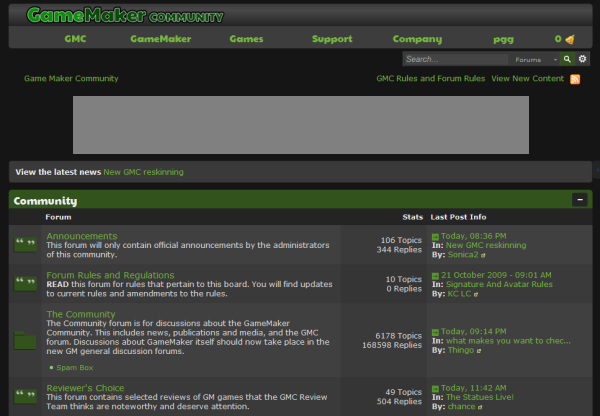
Task: Click profile icon next to KC LC
Action: pos(476,294)
